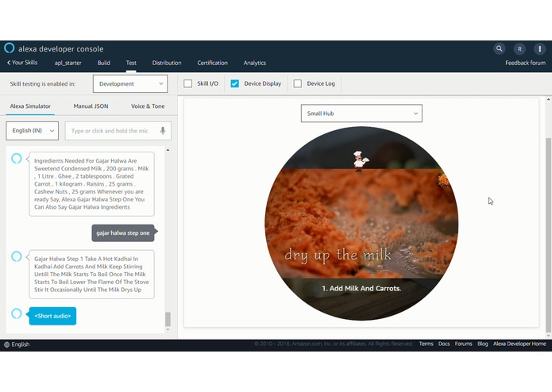Click the Alexa logo ring icon
The height and width of the screenshot is (392, 552).
click(x=10, y=48)
